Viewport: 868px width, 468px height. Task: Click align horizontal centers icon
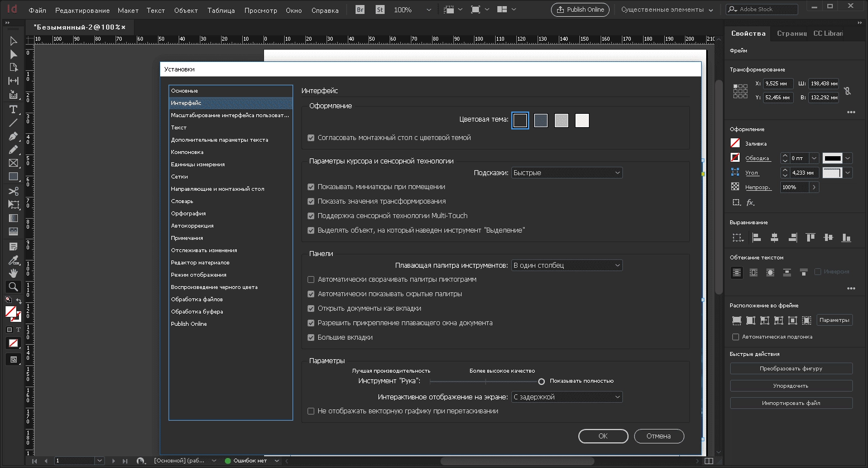[774, 238]
